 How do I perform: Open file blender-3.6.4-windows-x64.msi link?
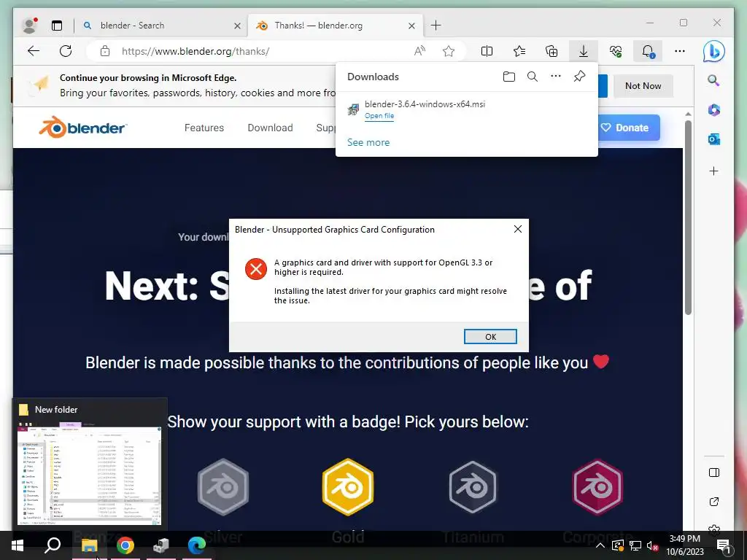[x=379, y=116]
